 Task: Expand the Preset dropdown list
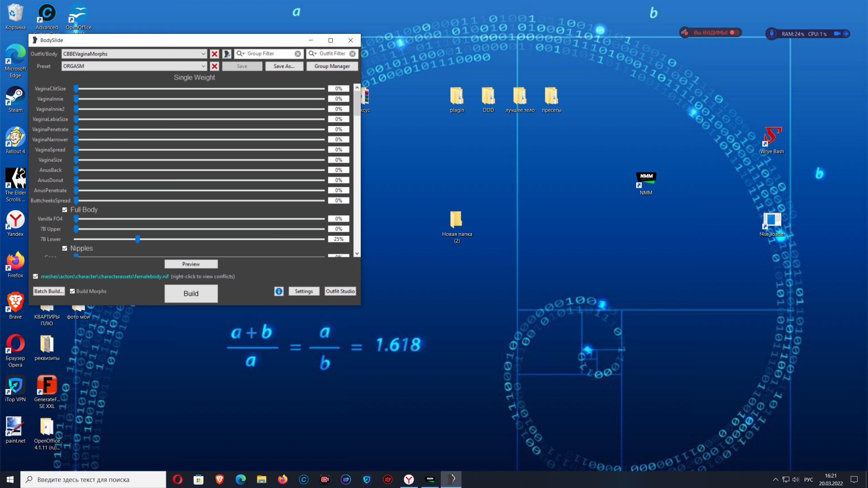[x=203, y=66]
